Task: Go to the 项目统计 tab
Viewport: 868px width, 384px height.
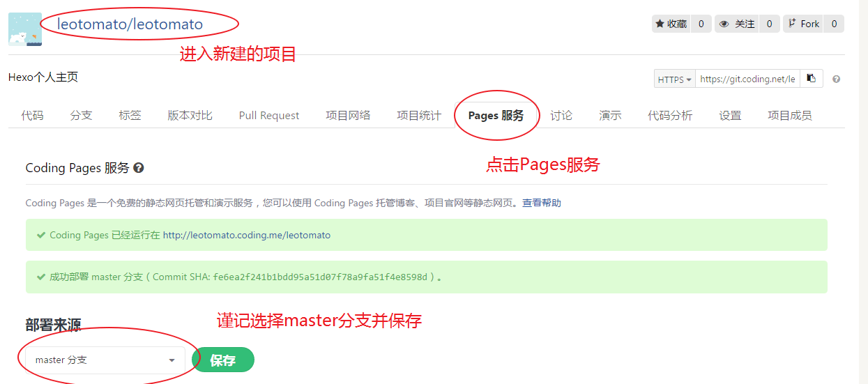Action: [418, 116]
